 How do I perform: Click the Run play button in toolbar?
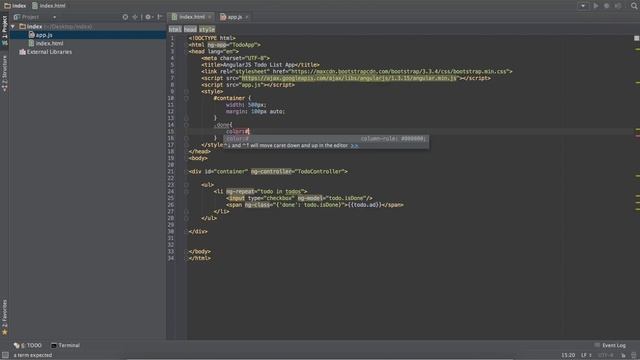pos(596,6)
